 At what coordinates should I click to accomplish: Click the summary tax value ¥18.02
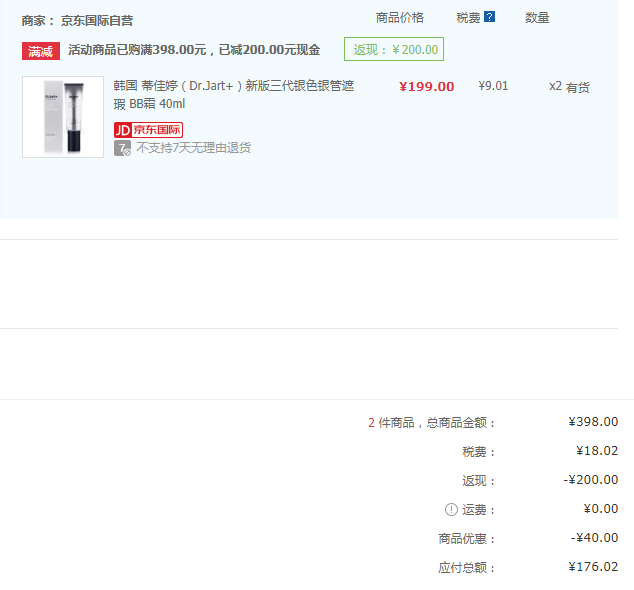click(597, 451)
